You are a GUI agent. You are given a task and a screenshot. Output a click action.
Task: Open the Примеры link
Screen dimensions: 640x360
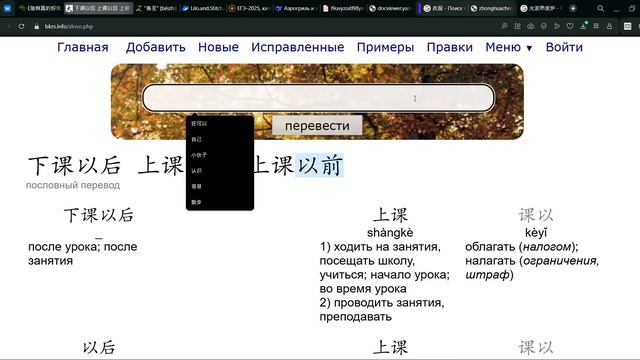[385, 47]
